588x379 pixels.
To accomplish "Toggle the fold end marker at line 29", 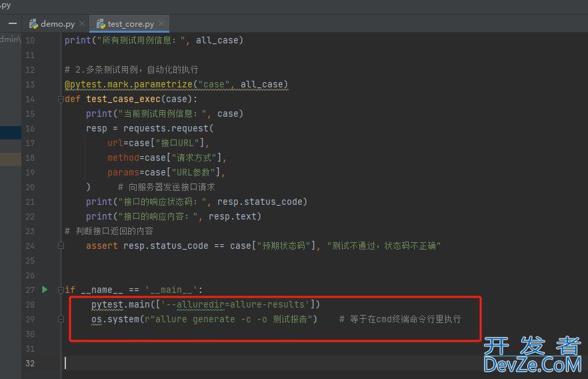I will pyautogui.click(x=61, y=319).
